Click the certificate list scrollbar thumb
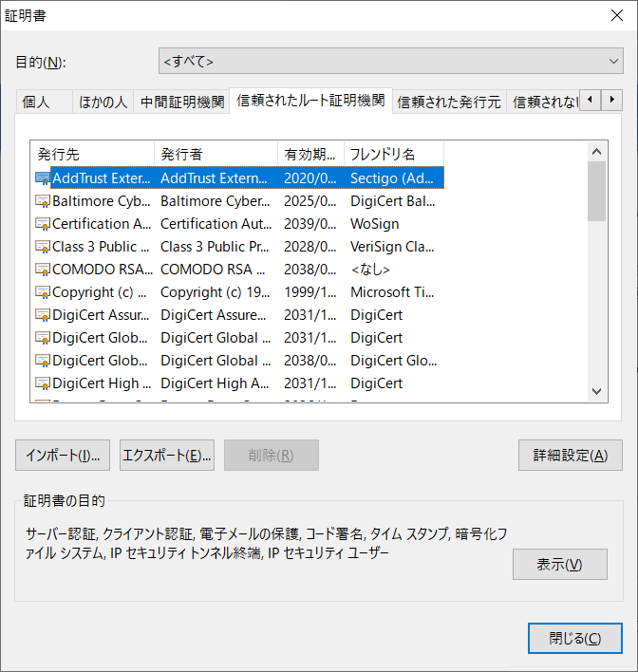This screenshot has width=638, height=672. click(x=596, y=191)
